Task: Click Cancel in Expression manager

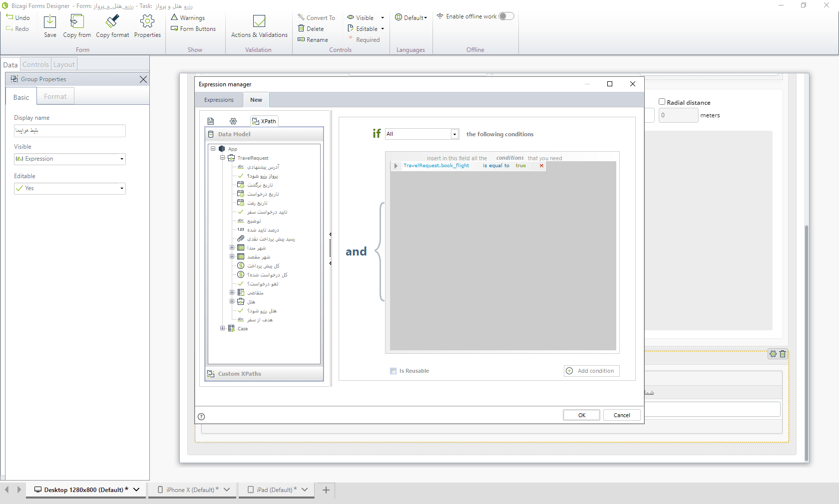Action: click(622, 415)
